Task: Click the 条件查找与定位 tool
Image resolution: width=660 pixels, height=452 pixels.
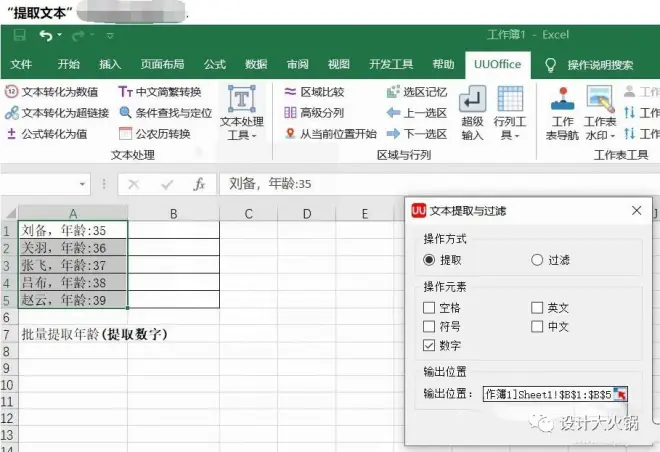Action: click(167, 112)
